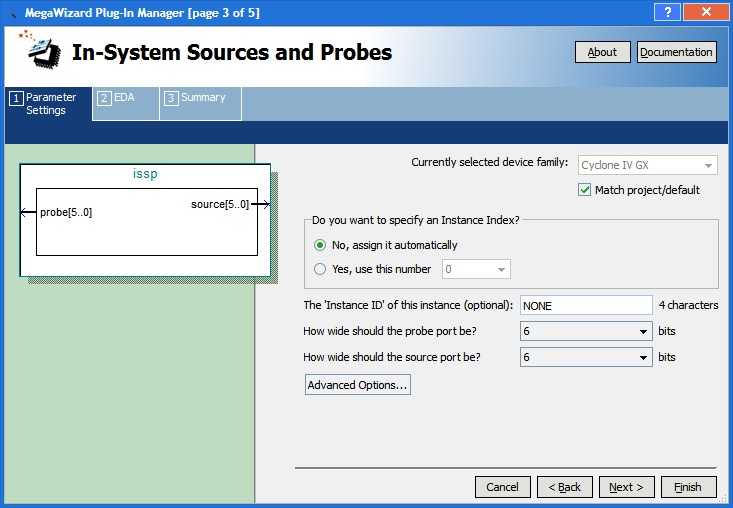Close the MegaWizard window with X
The width and height of the screenshot is (733, 508).
[706, 12]
